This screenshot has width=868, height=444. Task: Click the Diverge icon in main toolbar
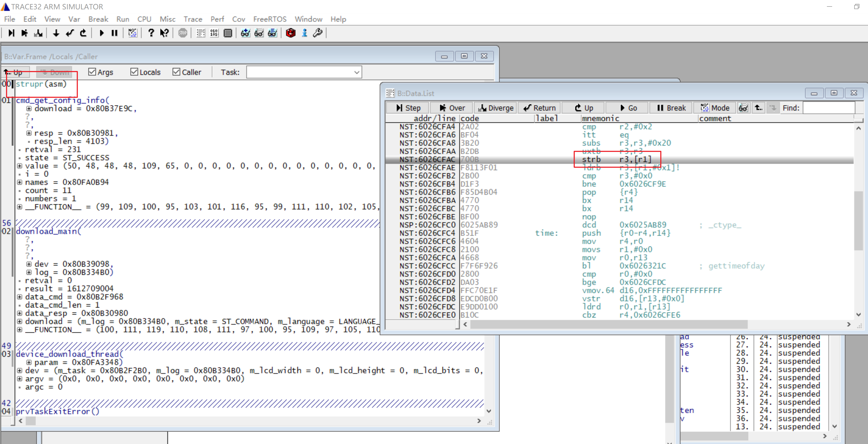click(38, 33)
